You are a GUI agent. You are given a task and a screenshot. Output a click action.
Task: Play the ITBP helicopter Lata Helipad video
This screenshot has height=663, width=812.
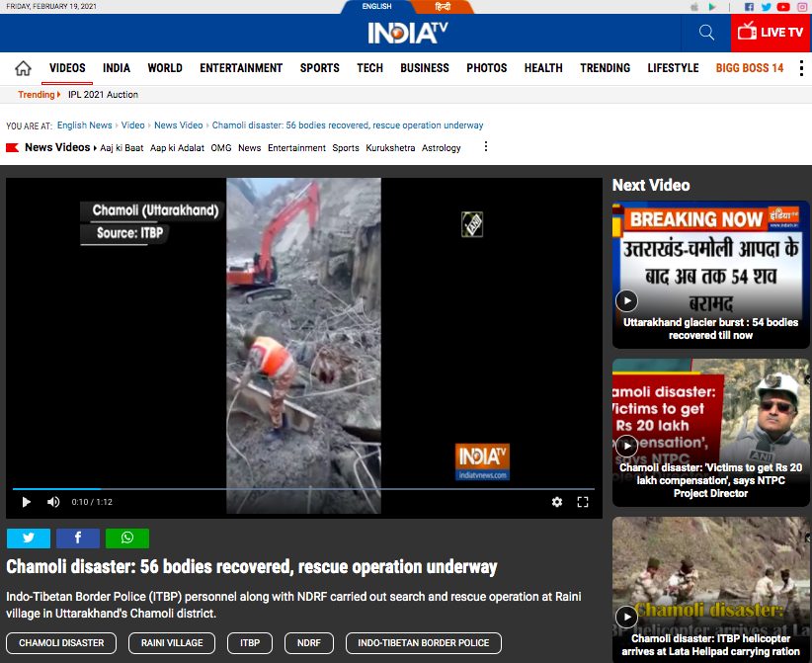(x=710, y=590)
